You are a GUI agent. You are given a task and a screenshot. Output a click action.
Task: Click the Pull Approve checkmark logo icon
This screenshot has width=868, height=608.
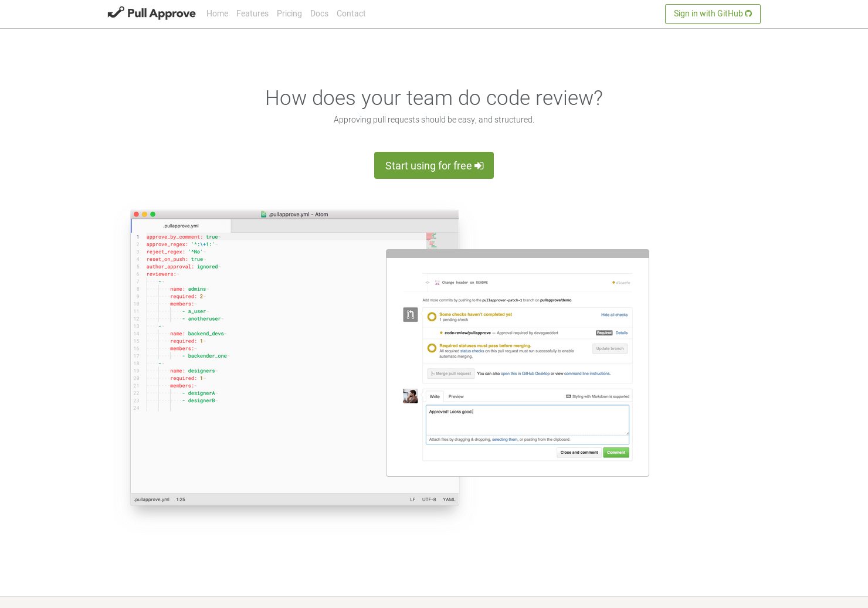[x=116, y=12]
